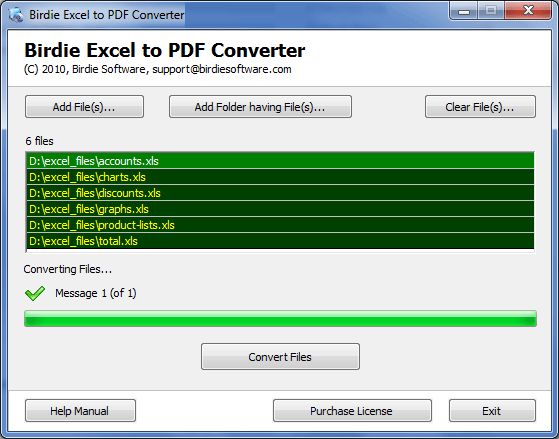Close the Birdie converter window
Image resolution: width=559 pixels, height=439 pixels.
point(528,11)
